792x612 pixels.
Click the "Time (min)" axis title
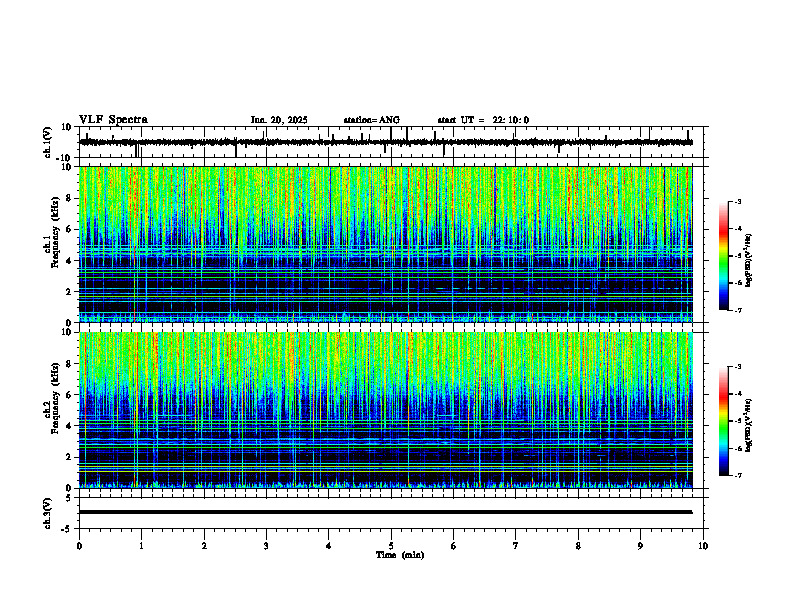400,555
